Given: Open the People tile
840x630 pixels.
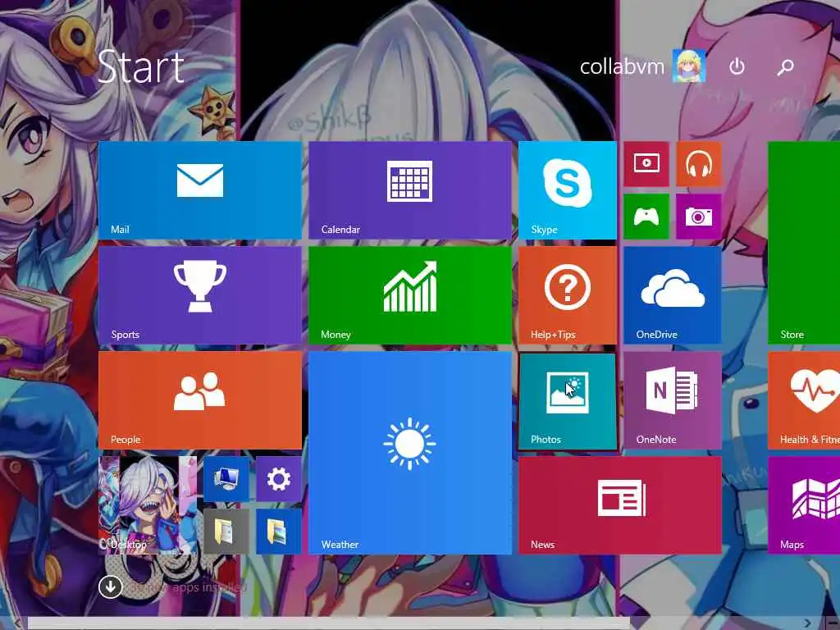Looking at the screenshot, I should pyautogui.click(x=200, y=400).
